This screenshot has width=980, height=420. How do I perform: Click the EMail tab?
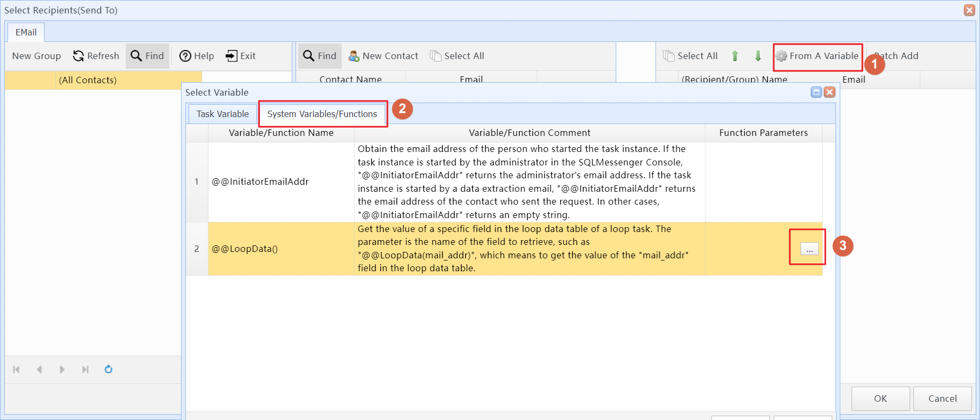26,32
